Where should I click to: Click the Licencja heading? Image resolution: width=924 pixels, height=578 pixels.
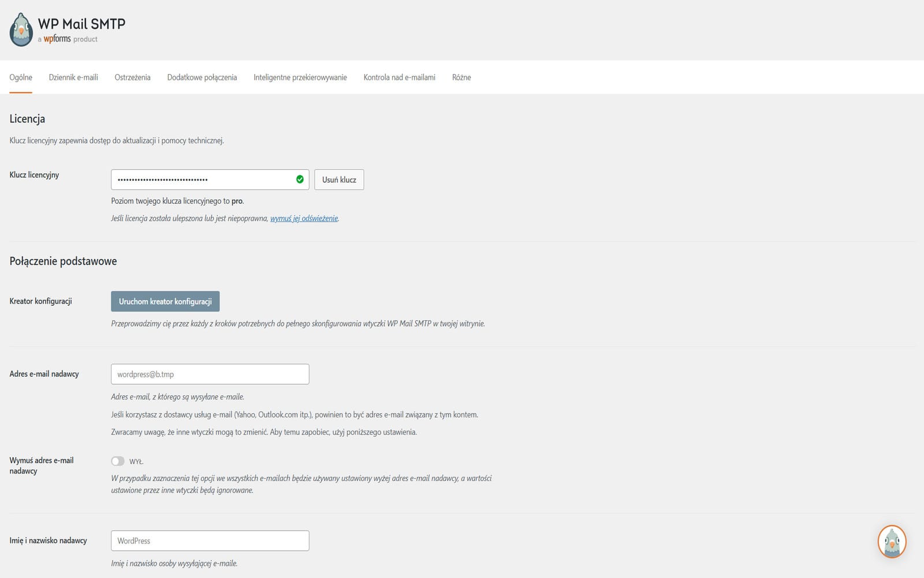(27, 118)
